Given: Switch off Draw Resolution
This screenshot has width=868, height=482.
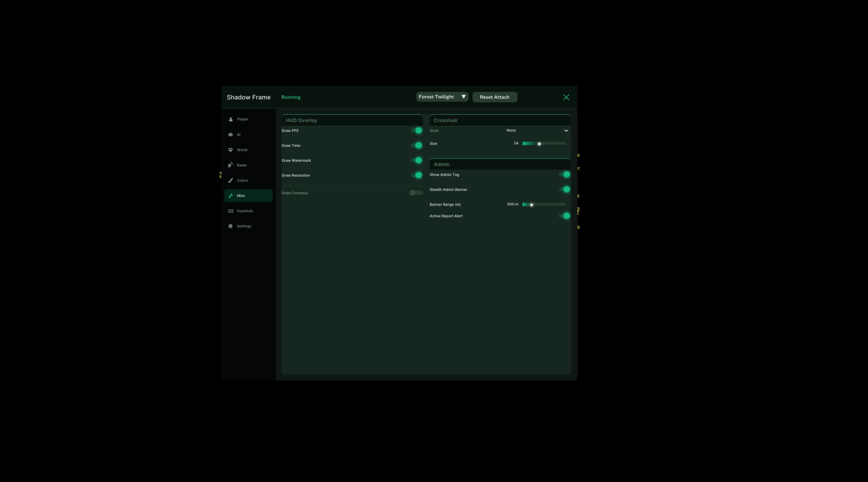Looking at the screenshot, I should [x=417, y=175].
